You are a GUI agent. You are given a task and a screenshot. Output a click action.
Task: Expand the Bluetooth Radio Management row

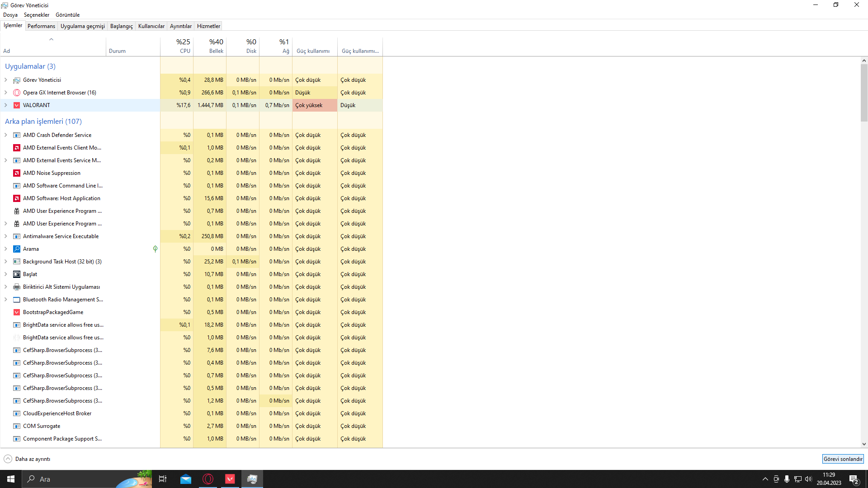pos(6,300)
